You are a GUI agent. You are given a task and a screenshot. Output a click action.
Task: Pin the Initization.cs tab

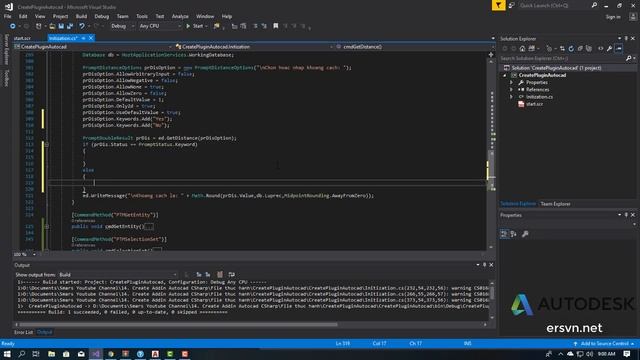pos(83,38)
